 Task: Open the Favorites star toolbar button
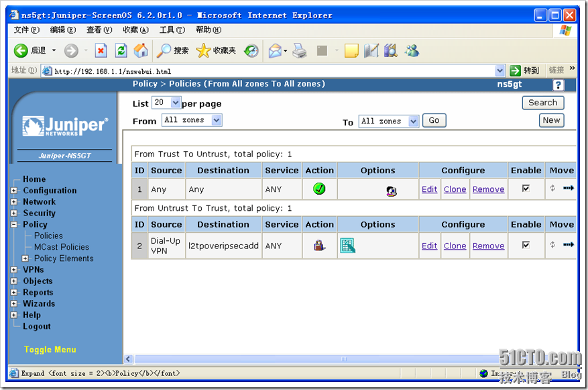click(x=216, y=50)
